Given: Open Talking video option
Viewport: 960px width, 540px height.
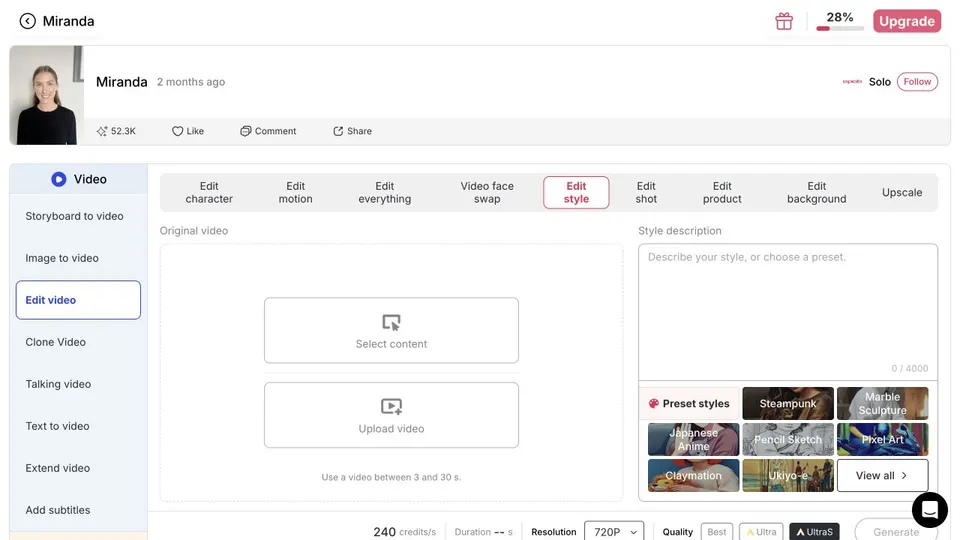Looking at the screenshot, I should pos(58,384).
